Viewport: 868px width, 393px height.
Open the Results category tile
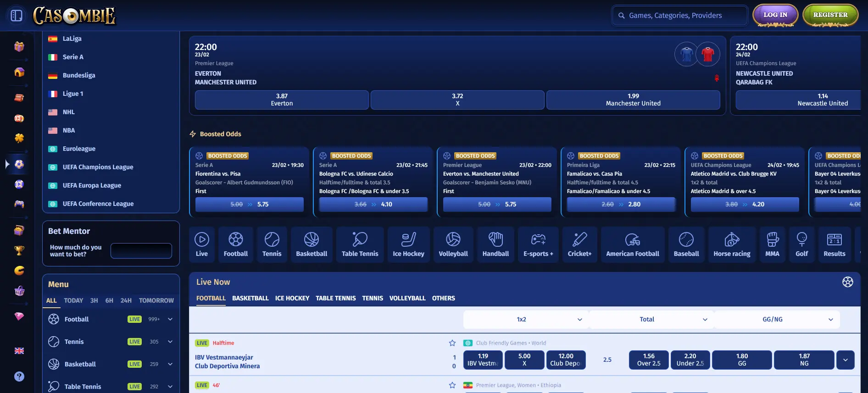click(835, 244)
